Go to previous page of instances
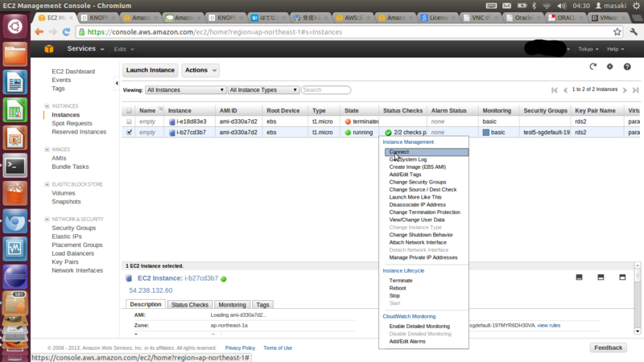This screenshot has width=644, height=362. click(566, 90)
